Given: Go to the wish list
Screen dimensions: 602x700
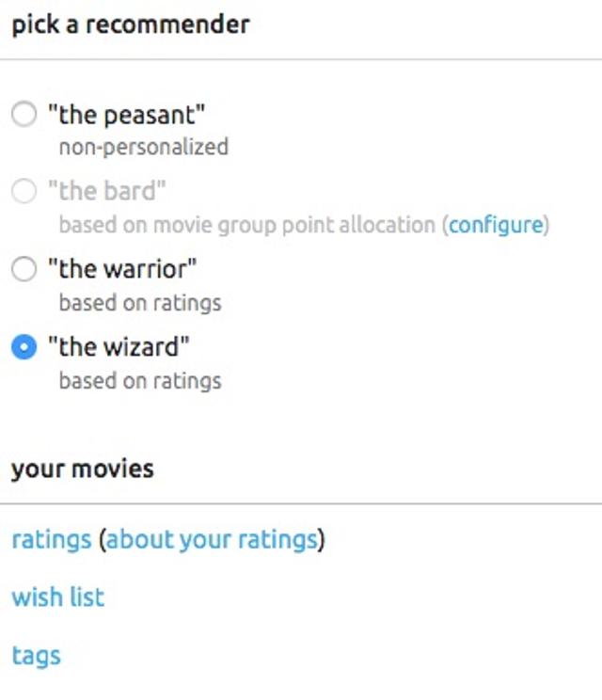Looking at the screenshot, I should click(57, 597).
